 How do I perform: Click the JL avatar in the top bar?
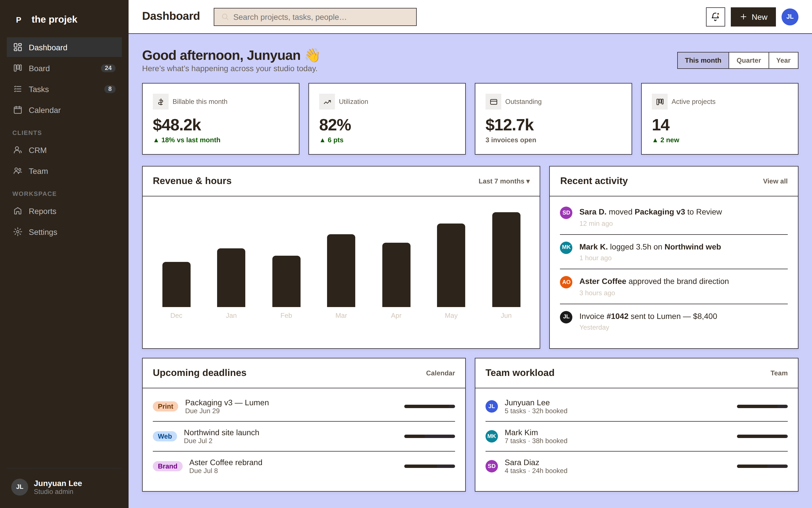[790, 17]
